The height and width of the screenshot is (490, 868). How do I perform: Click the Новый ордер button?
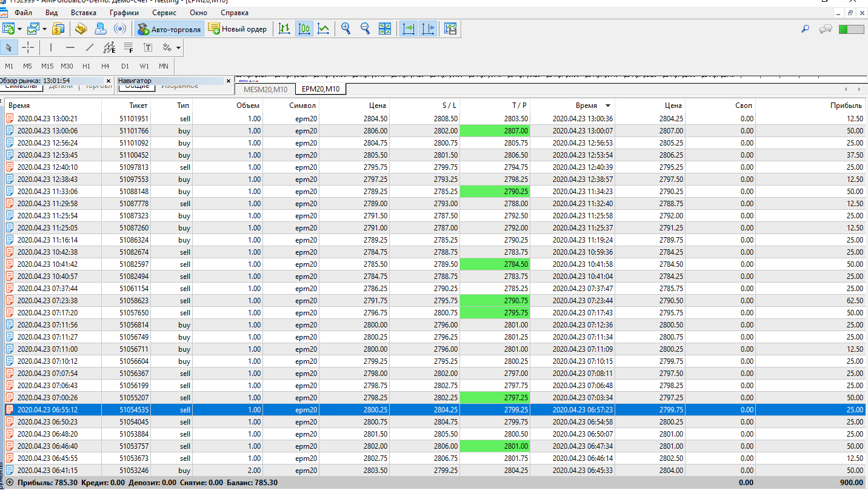click(238, 29)
